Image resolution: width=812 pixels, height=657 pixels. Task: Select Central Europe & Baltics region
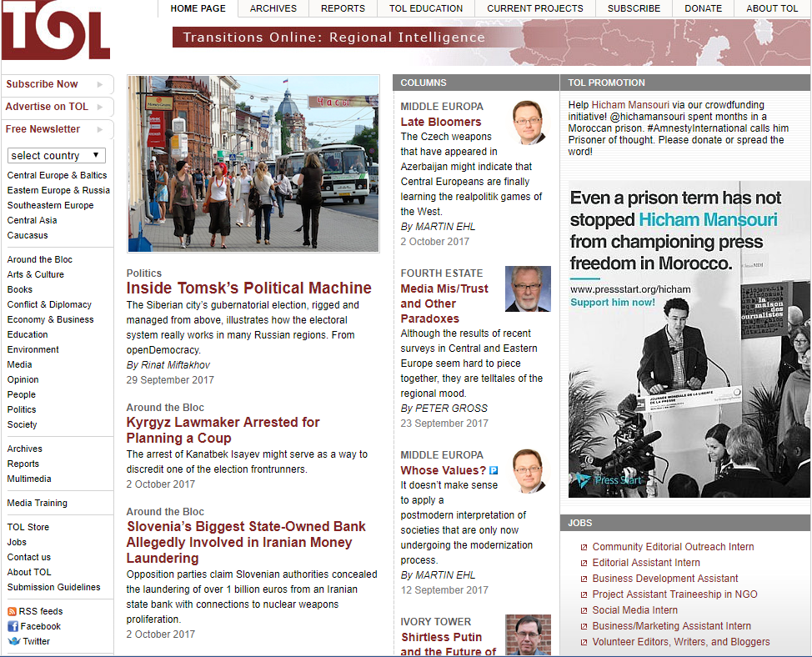57,176
